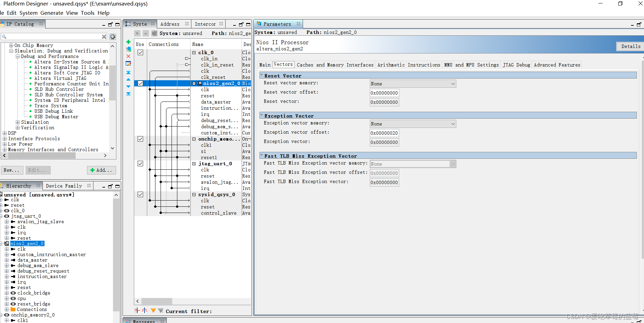Click the Details button
Screen dimensions: 644x323
[631, 46]
